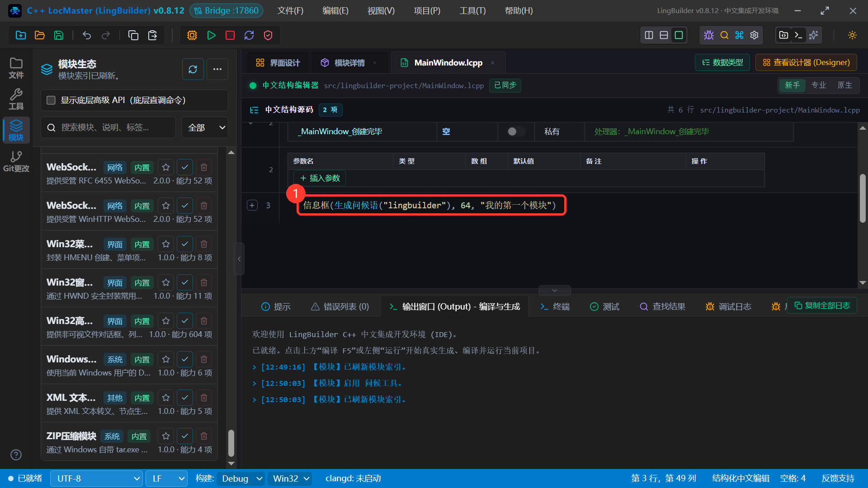Switch to the 界面设计 tab
Screen dimensions: 868x488
278,63
